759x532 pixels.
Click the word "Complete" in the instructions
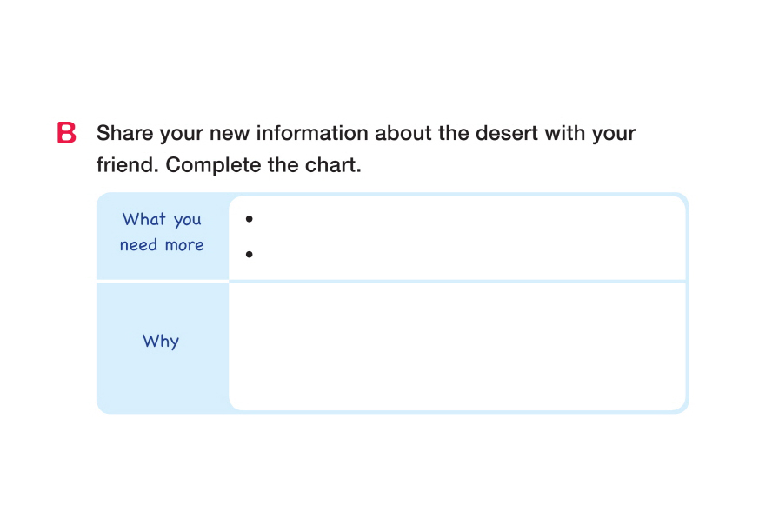click(214, 164)
